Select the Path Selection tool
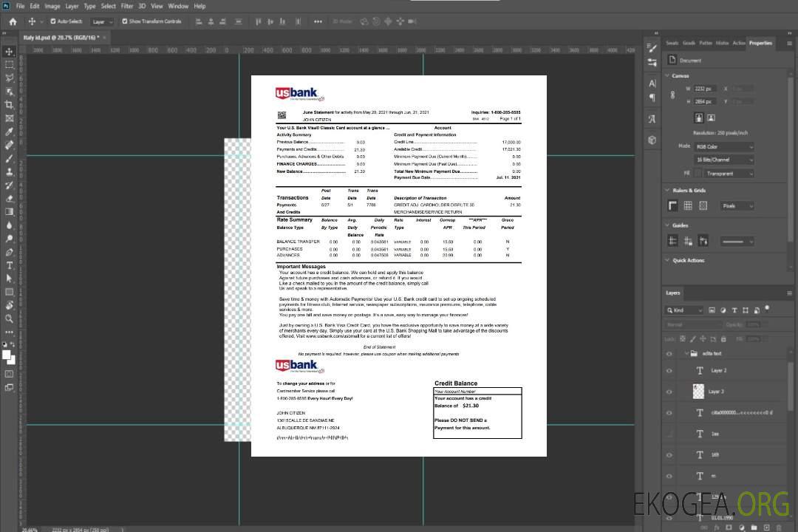Image resolution: width=798 pixels, height=532 pixels. pos(9,279)
